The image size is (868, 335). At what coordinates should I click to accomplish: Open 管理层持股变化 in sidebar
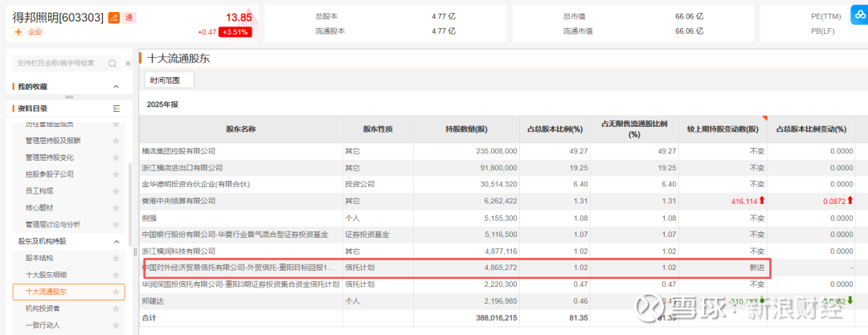click(x=49, y=157)
